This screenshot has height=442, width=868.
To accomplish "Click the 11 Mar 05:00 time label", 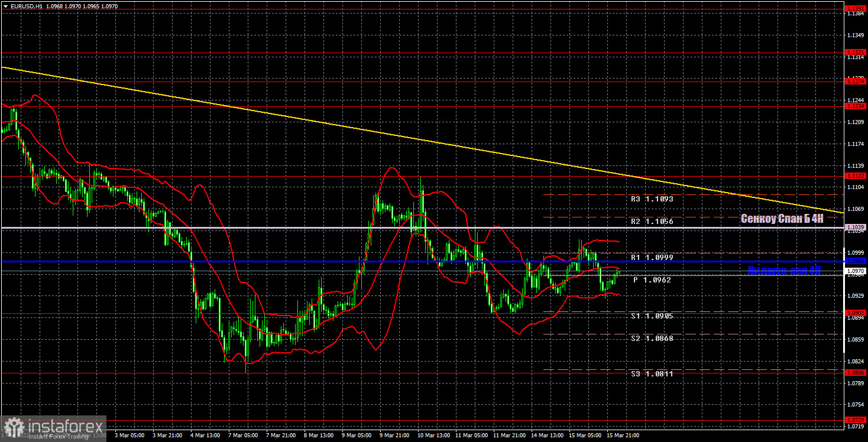I will (x=472, y=435).
